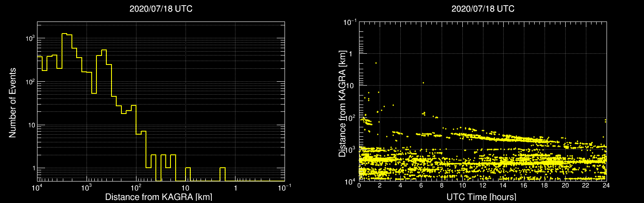Click the 10^3 tick on the scatter plot's y-axis
The width and height of the screenshot is (644, 203).
[x=351, y=149]
